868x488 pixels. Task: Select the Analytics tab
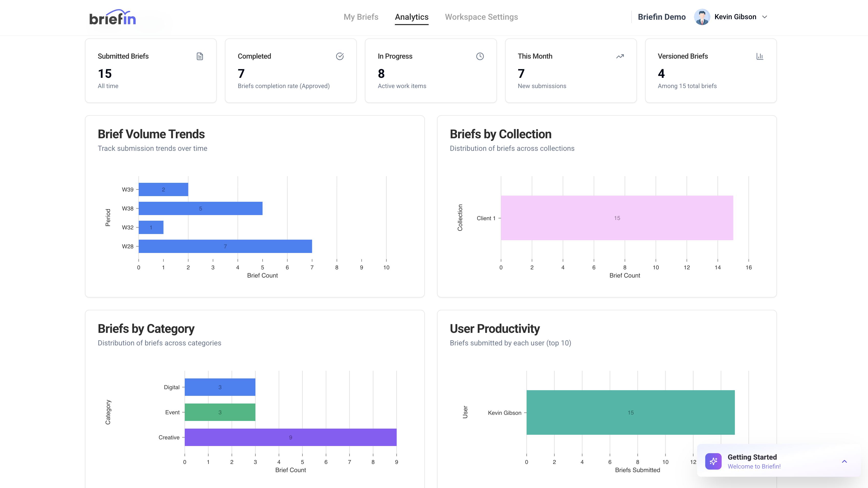(x=411, y=17)
